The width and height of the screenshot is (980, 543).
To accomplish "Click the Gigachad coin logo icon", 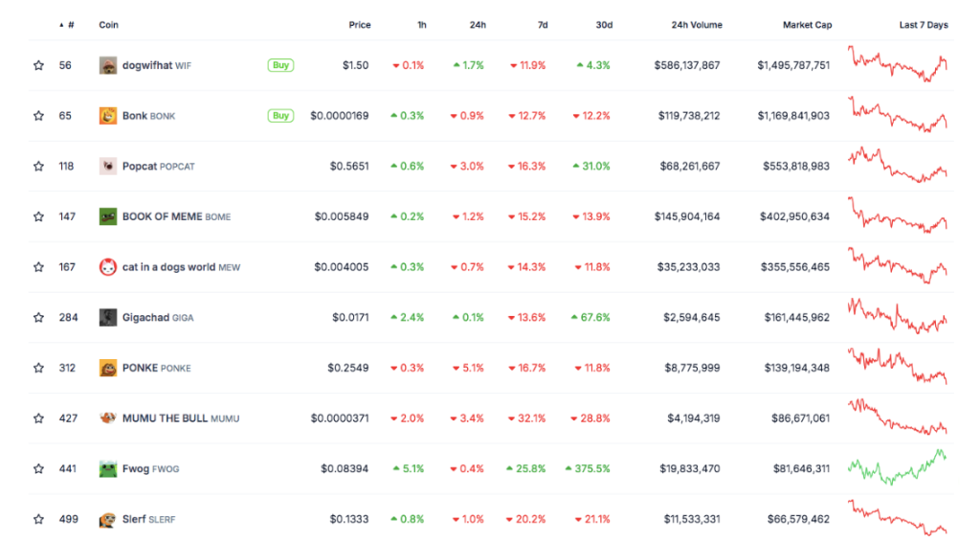I will pos(108,317).
